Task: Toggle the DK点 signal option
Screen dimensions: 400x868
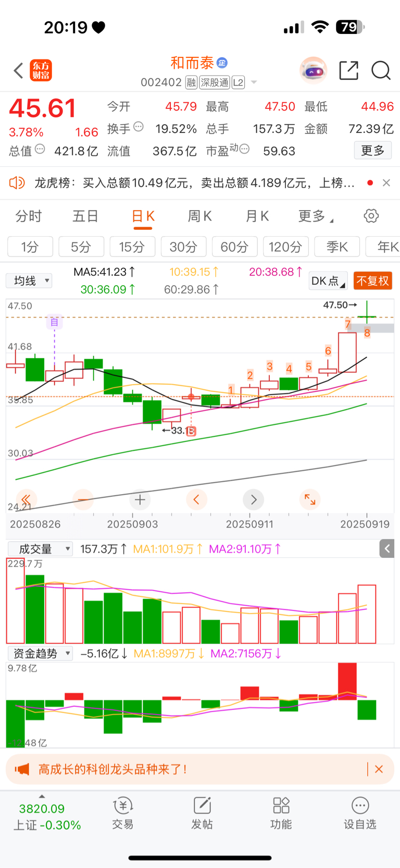Action: [x=328, y=281]
